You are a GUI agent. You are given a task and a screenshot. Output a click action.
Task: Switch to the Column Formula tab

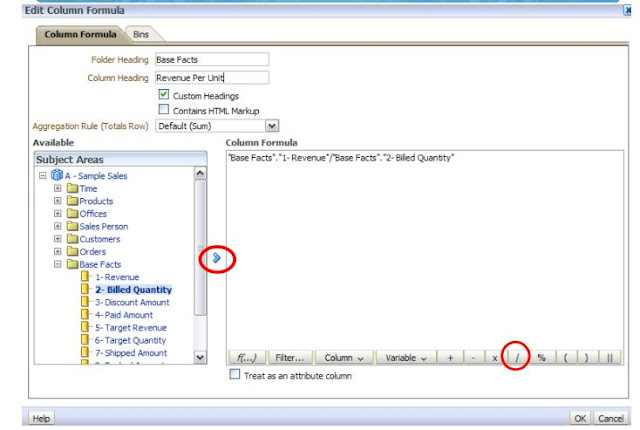pos(80,34)
